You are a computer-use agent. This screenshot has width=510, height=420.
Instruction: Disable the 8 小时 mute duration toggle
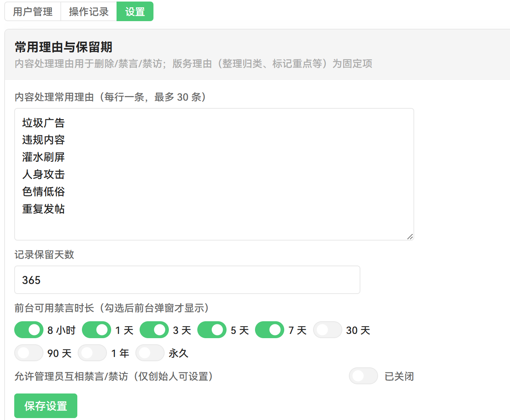[29, 330]
